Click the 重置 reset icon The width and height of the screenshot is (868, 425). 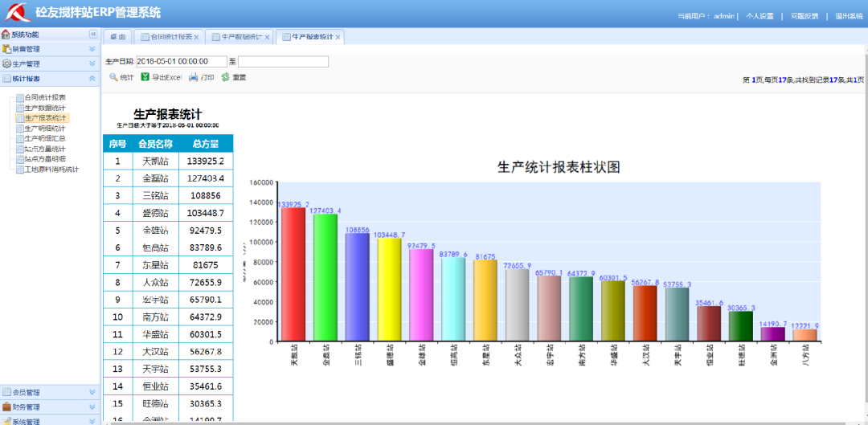226,77
